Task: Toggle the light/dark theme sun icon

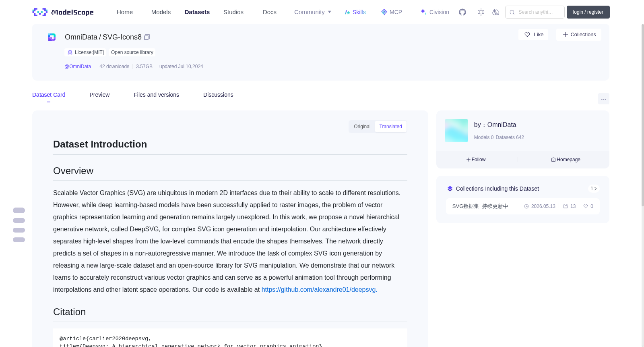Action: click(481, 12)
